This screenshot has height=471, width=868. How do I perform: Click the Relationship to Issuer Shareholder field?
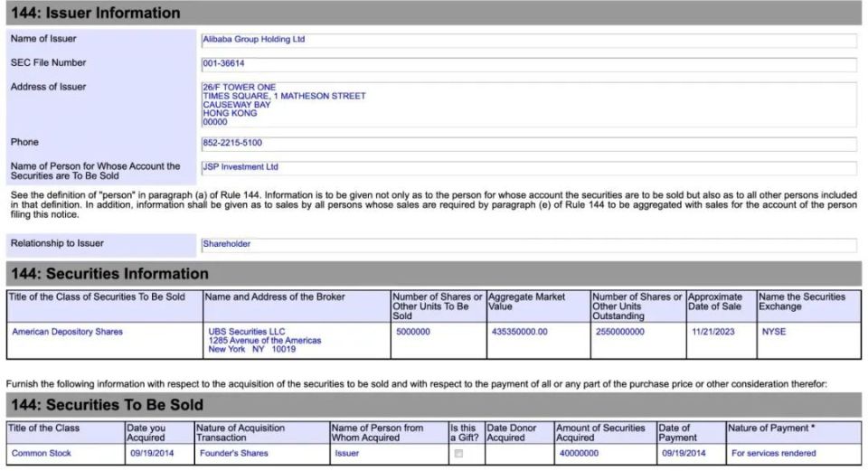coord(529,245)
